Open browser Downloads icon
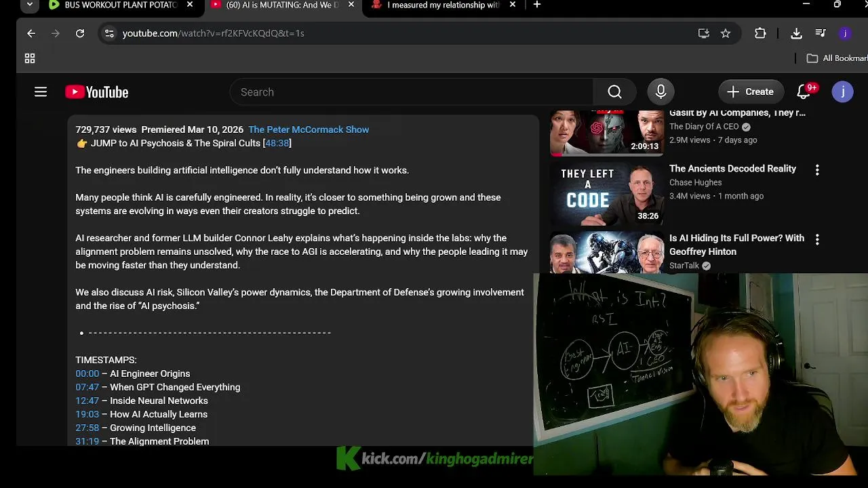 click(797, 33)
